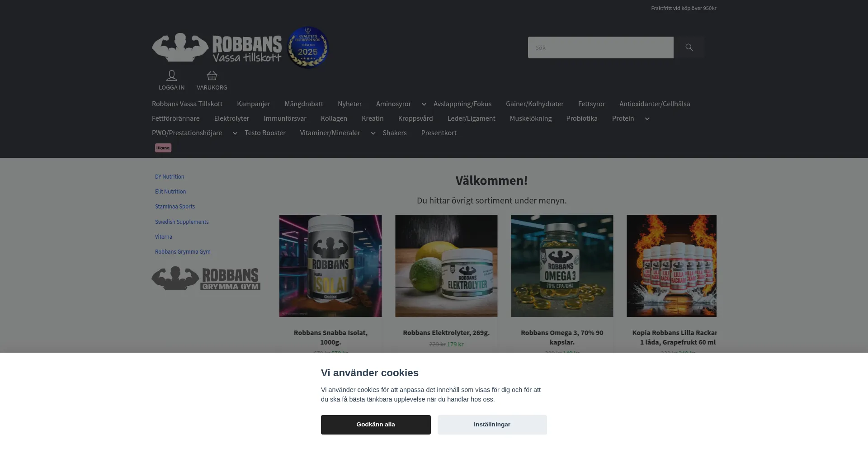The height and width of the screenshot is (449, 868).
Task: Open the Aminosyror category
Action: pos(393,104)
